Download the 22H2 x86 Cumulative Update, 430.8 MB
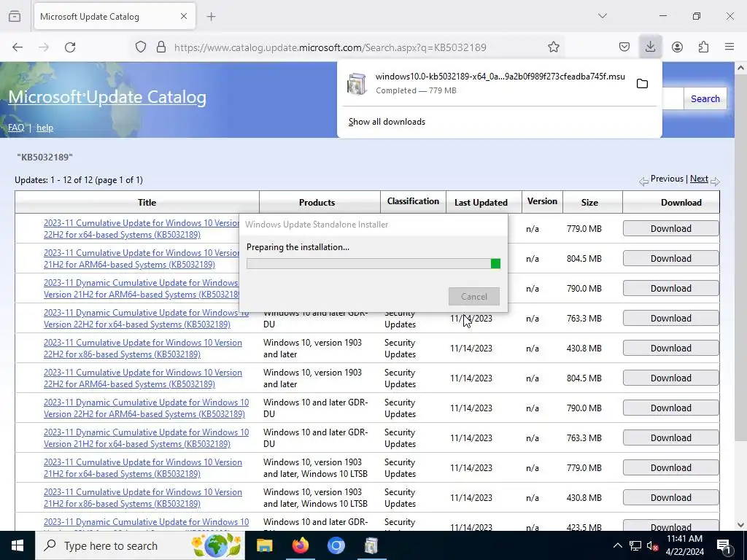The height and width of the screenshot is (560, 747). pyautogui.click(x=671, y=348)
